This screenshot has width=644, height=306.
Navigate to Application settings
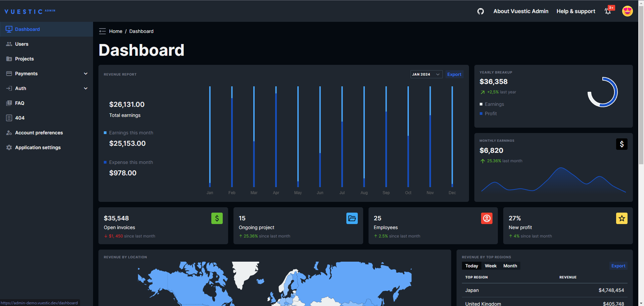[38, 147]
